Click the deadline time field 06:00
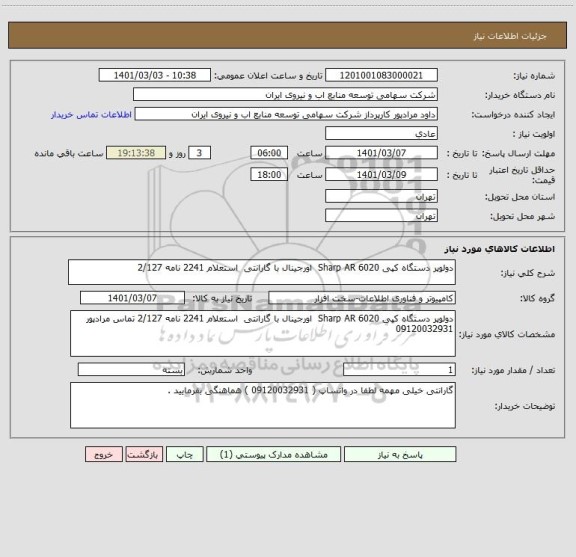 tap(269, 153)
